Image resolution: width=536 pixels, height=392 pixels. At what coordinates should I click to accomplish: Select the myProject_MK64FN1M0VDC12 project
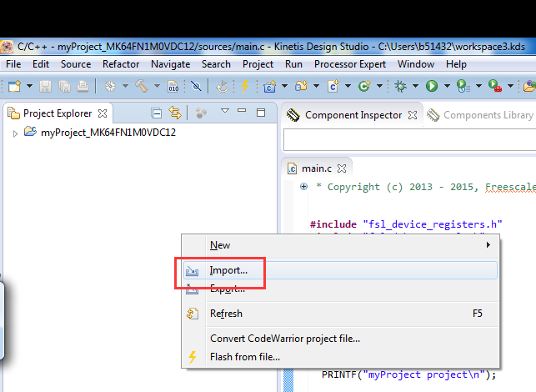coord(108,133)
